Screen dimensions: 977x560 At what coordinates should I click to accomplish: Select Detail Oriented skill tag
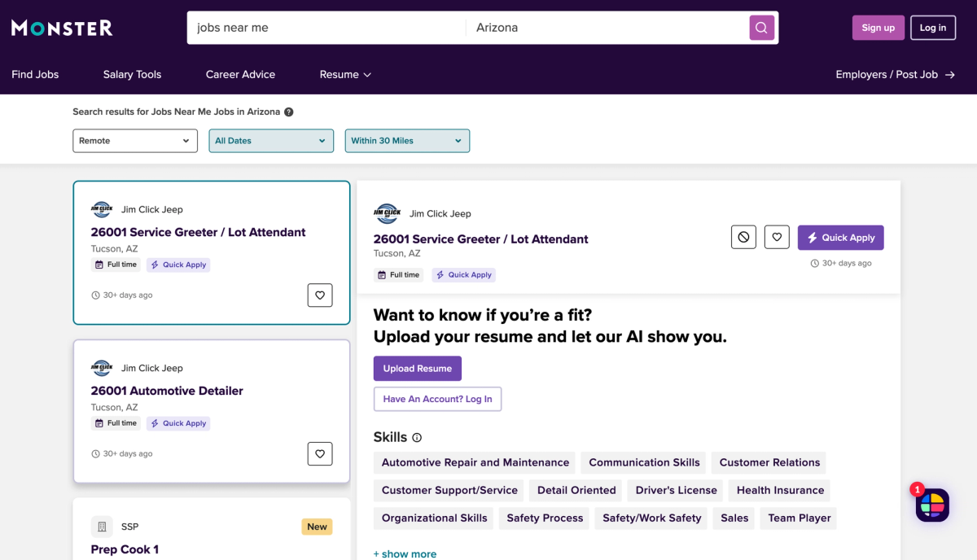(576, 491)
